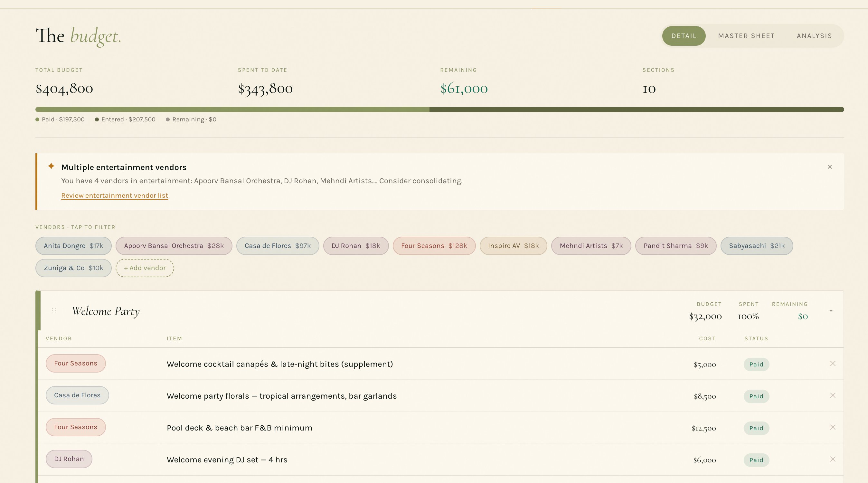The image size is (868, 483).
Task: Click the Entered legend dot
Action: [x=97, y=119]
